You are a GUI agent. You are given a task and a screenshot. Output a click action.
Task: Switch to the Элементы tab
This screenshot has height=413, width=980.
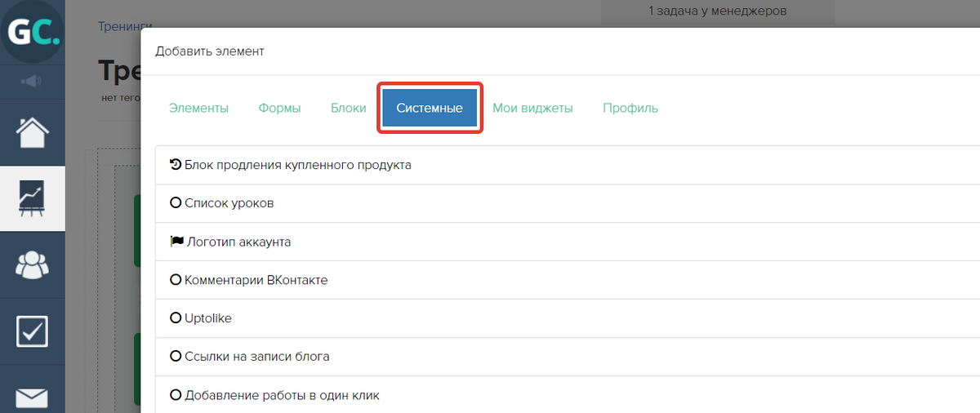198,108
